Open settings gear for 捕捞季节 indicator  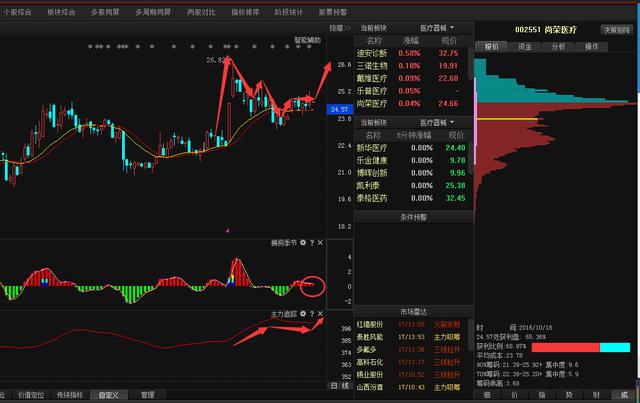click(x=302, y=243)
